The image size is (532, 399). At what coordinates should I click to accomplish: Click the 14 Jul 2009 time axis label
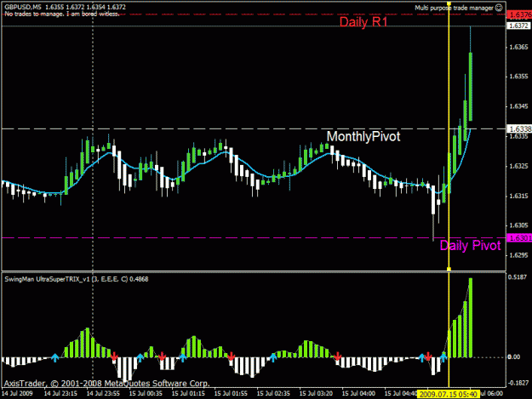click(17, 394)
